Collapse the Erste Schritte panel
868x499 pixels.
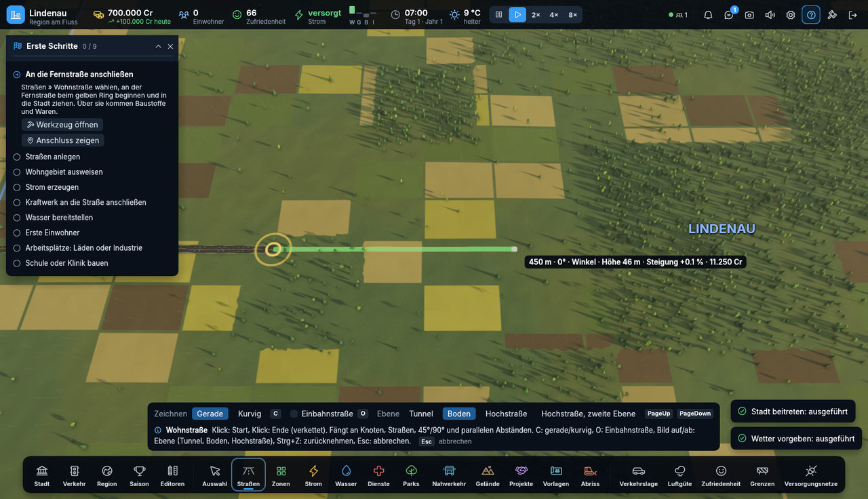(158, 46)
